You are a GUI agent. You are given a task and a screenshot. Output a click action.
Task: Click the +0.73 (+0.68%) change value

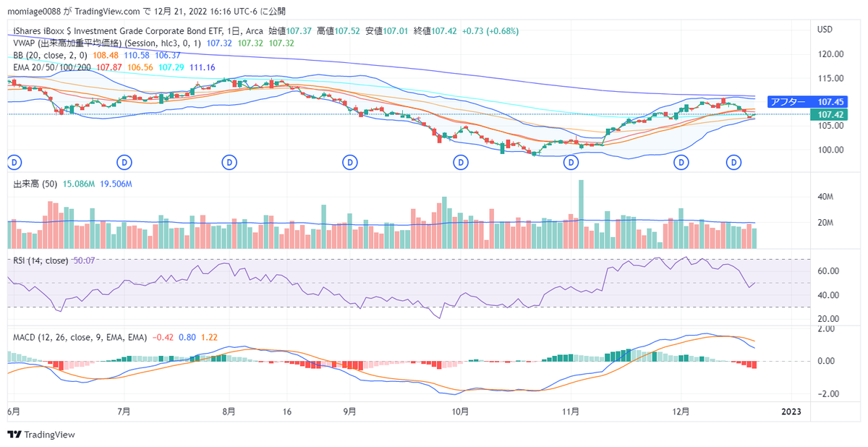click(491, 31)
